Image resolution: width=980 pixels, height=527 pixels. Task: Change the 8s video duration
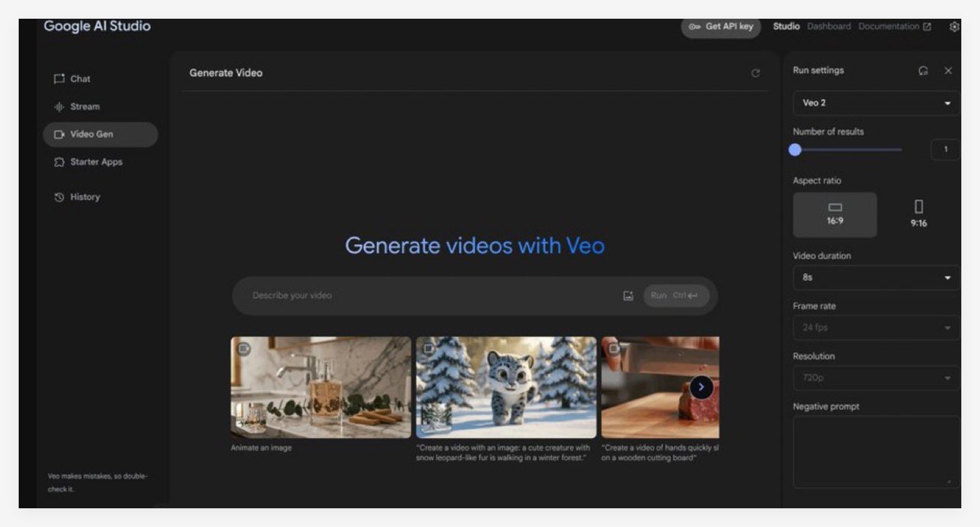875,277
